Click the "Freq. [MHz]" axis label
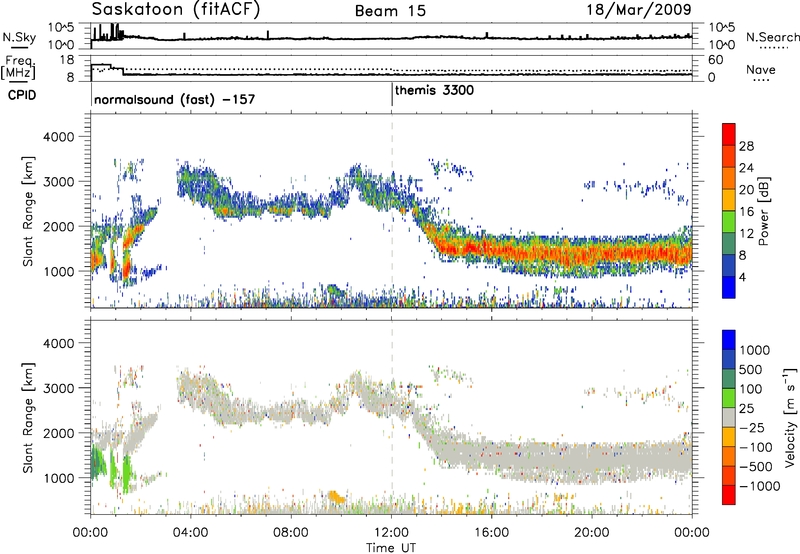This screenshot has height=554, width=800. 19,67
